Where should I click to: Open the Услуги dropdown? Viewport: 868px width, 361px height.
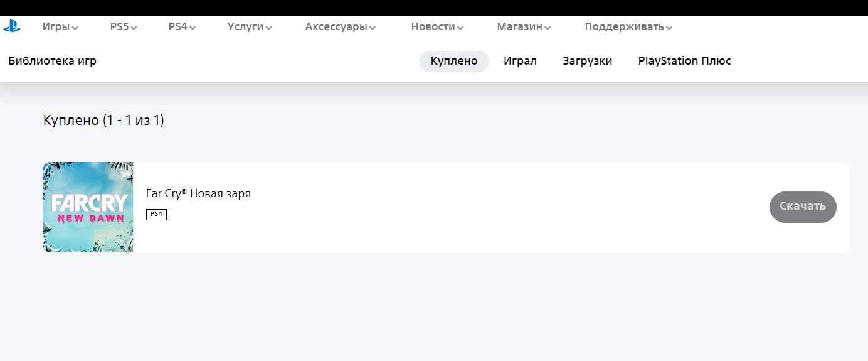click(x=250, y=27)
